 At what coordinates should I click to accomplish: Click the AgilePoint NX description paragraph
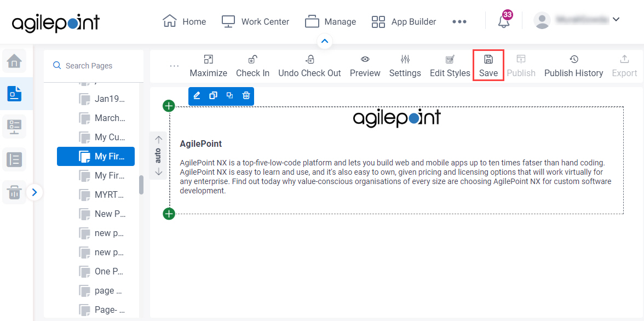[x=395, y=176]
